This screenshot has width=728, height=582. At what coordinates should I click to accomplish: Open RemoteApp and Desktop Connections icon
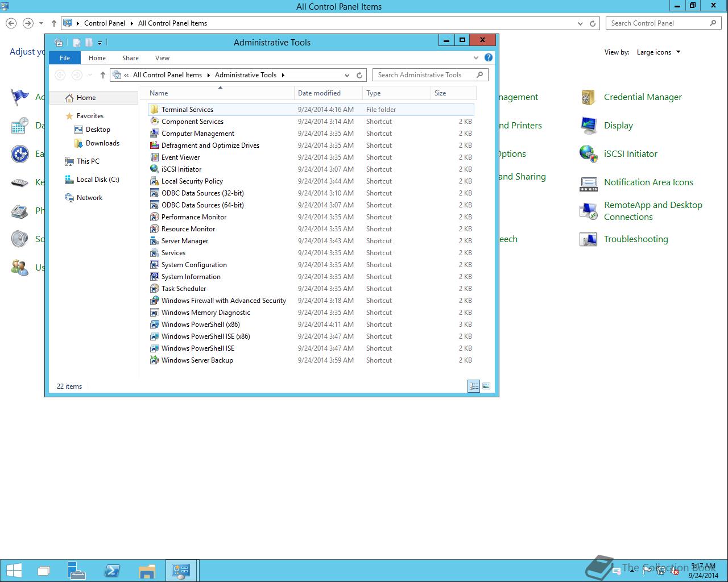tap(588, 211)
